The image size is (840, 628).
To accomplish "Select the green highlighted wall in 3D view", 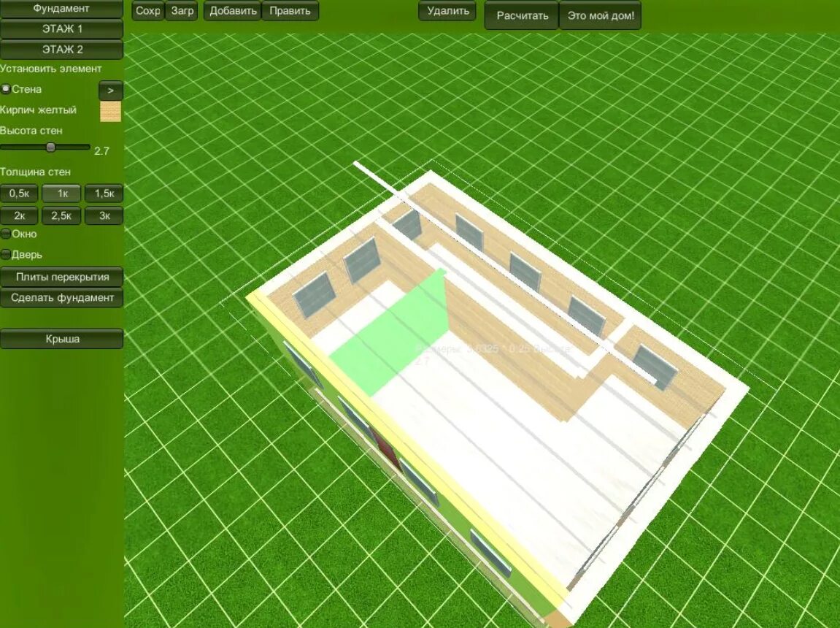I will [x=396, y=332].
